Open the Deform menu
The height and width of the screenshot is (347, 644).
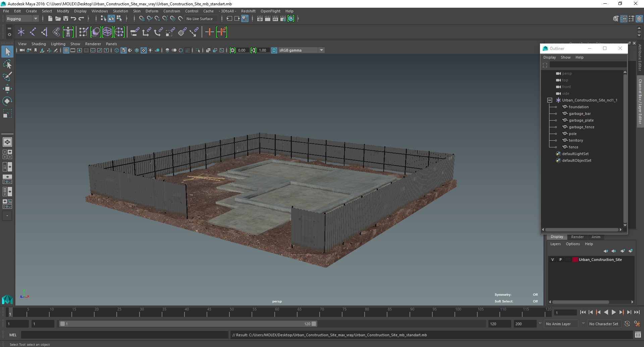(x=152, y=11)
